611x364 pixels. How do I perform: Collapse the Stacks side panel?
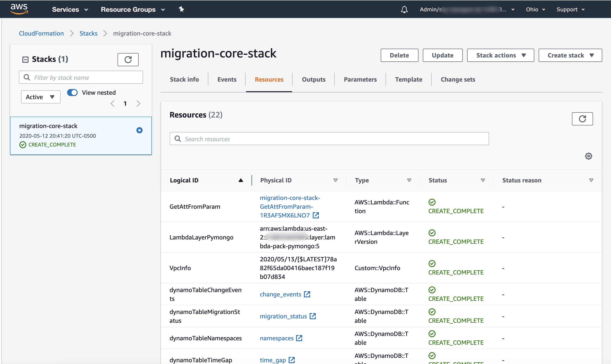pos(25,60)
